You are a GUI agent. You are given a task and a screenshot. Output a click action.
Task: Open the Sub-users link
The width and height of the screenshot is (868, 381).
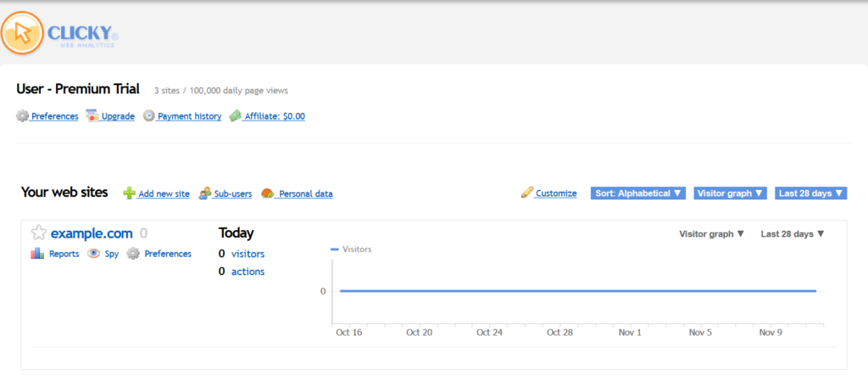coord(232,193)
